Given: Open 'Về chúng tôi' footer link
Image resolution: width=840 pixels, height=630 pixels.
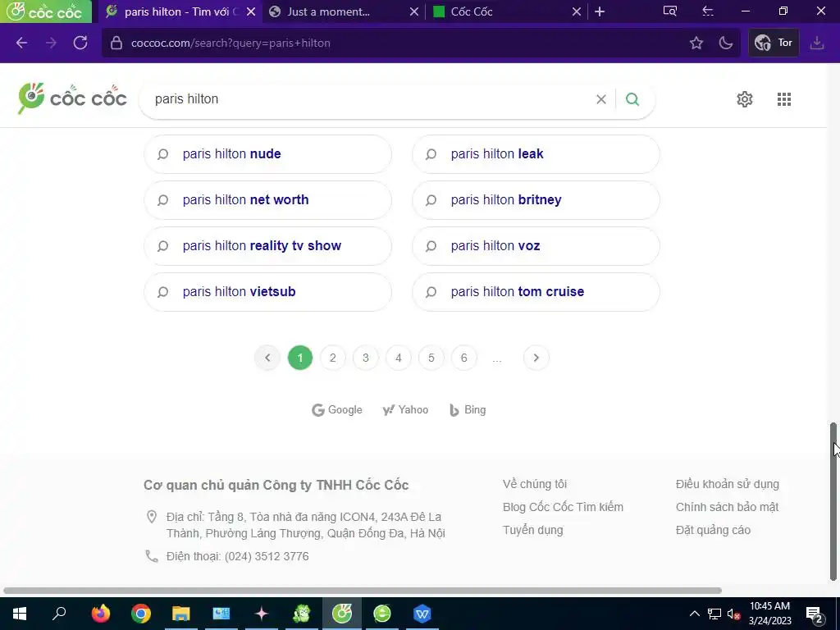Looking at the screenshot, I should click(x=535, y=484).
